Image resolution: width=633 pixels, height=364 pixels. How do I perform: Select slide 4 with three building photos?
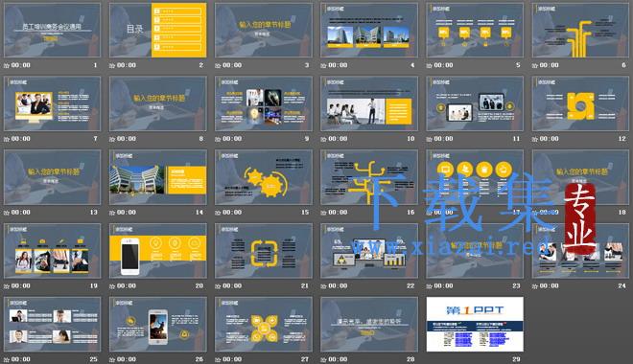[369, 30]
